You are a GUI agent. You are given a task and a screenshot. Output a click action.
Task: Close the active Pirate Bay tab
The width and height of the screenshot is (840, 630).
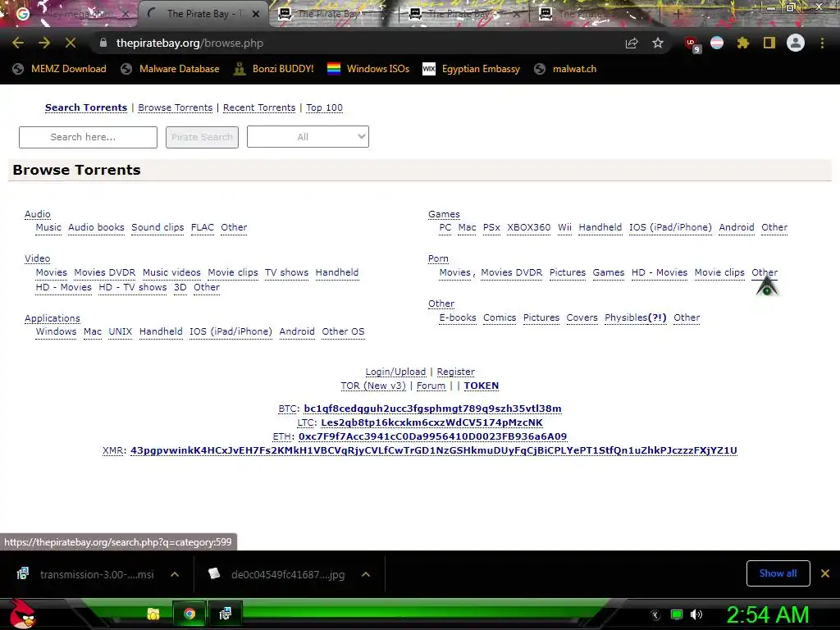(x=256, y=14)
